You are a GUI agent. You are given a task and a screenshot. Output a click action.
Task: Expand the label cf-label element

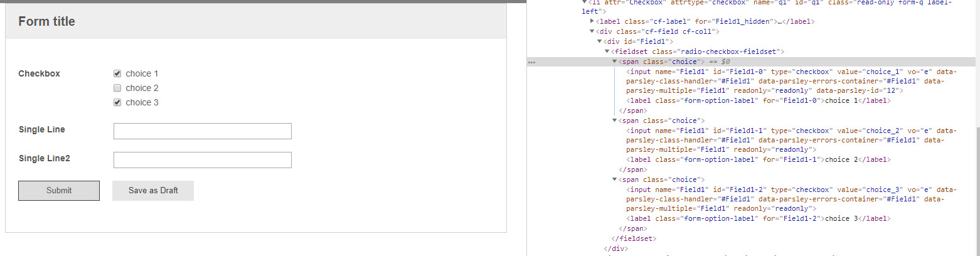592,21
